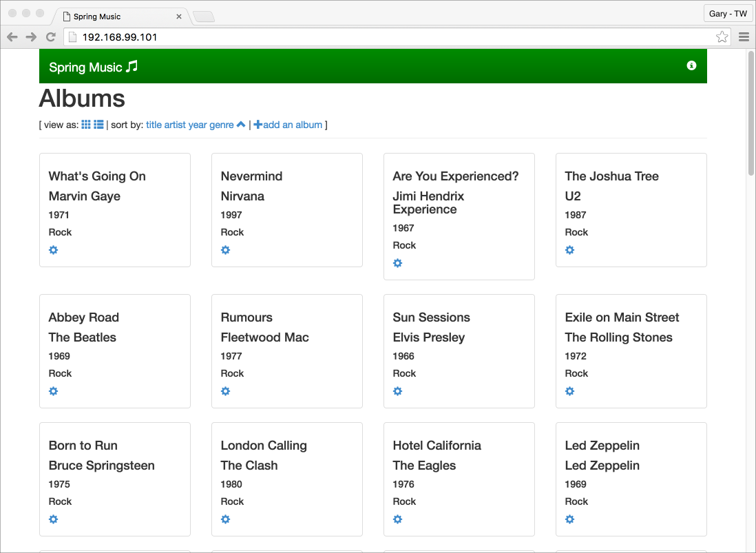Click gear icon on Hotel California card
This screenshot has height=553, width=756.
coord(397,519)
